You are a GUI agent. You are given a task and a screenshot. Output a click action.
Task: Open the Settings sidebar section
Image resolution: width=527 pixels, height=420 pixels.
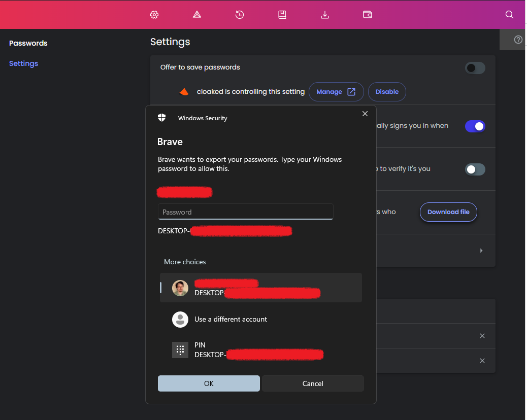23,63
